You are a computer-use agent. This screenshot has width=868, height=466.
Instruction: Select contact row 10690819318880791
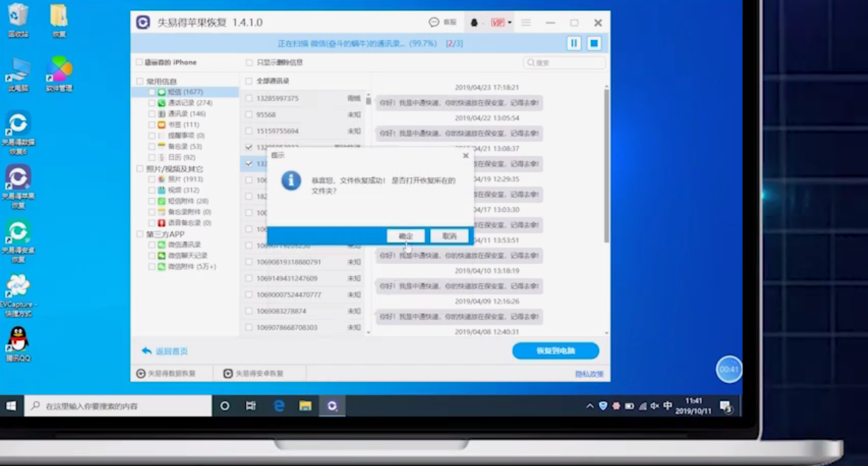click(303, 262)
